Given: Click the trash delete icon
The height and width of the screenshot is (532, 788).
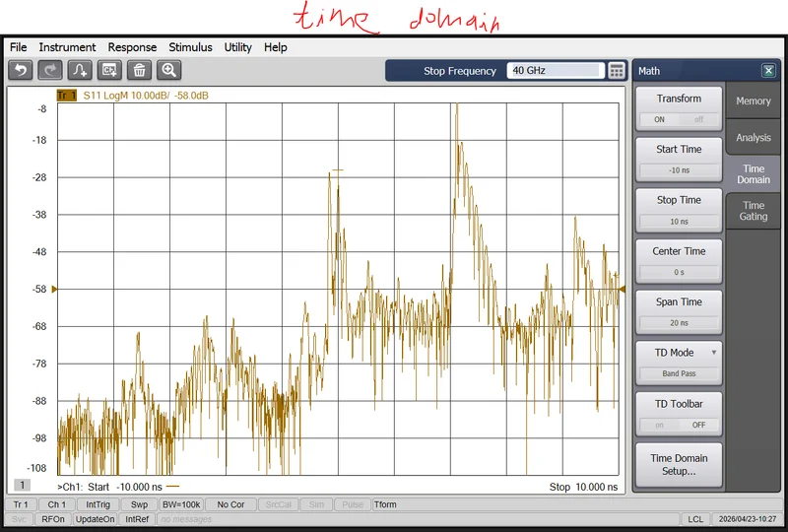Looking at the screenshot, I should tap(139, 70).
